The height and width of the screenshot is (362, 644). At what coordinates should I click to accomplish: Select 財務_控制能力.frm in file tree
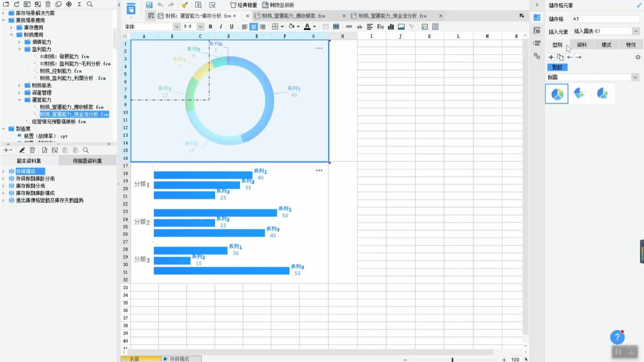tap(61, 71)
